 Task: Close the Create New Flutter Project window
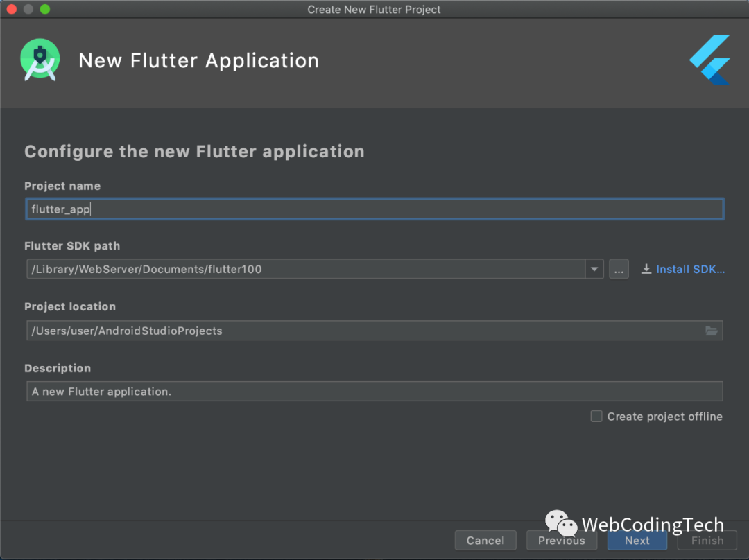coord(12,9)
